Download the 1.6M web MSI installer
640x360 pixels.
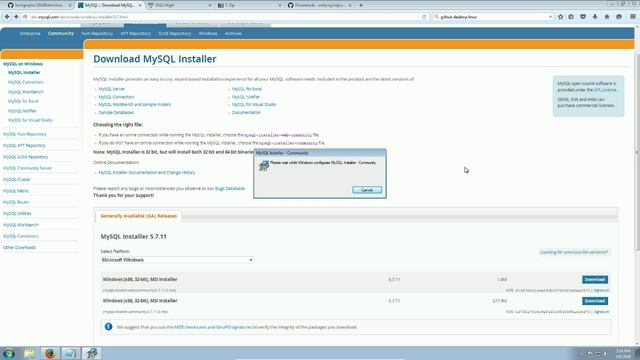click(595, 280)
